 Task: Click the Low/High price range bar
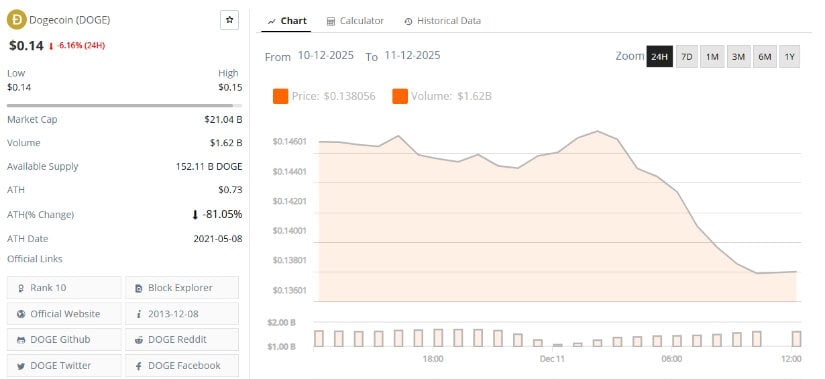(x=125, y=106)
